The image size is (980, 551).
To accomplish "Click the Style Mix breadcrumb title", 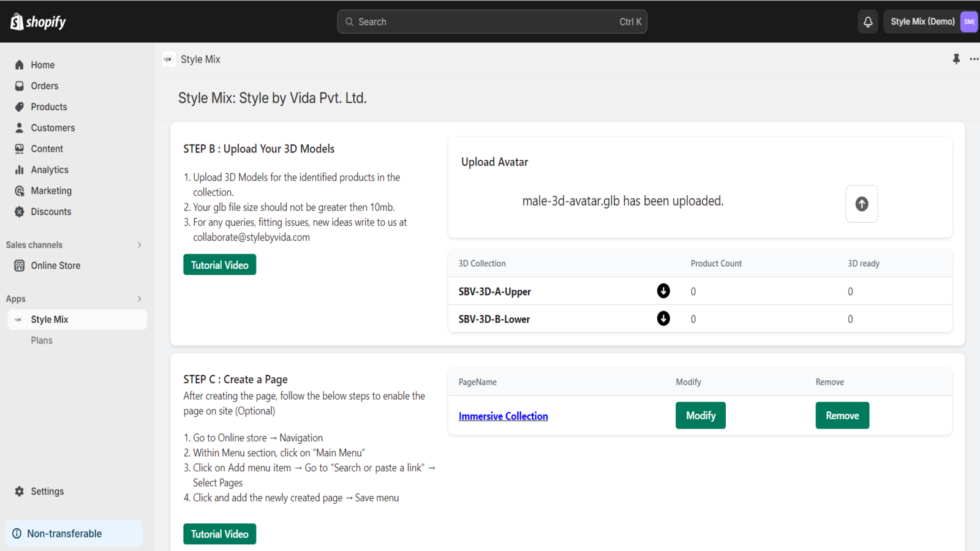I will [x=200, y=59].
